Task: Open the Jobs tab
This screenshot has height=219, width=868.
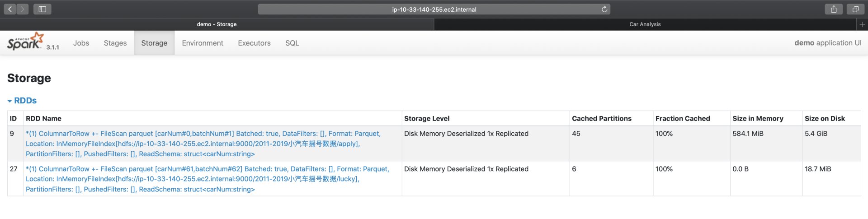Action: pyautogui.click(x=81, y=43)
